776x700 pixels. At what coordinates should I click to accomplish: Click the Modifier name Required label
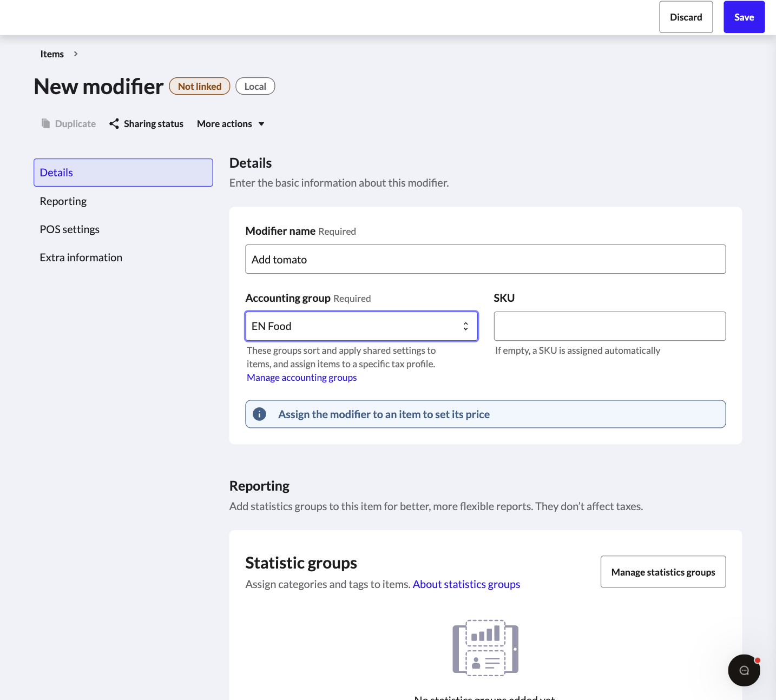click(301, 231)
